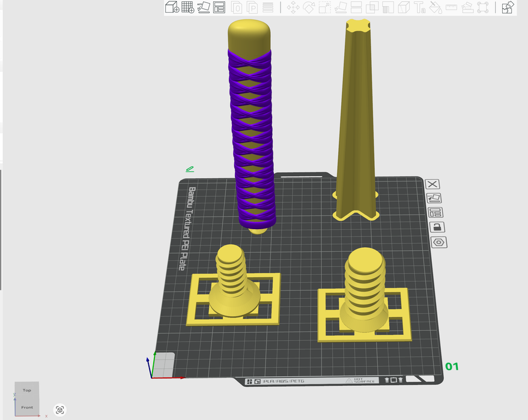This screenshot has height=420, width=528.
Task: Select the Rotate tool in toolbar
Action: 309,7
